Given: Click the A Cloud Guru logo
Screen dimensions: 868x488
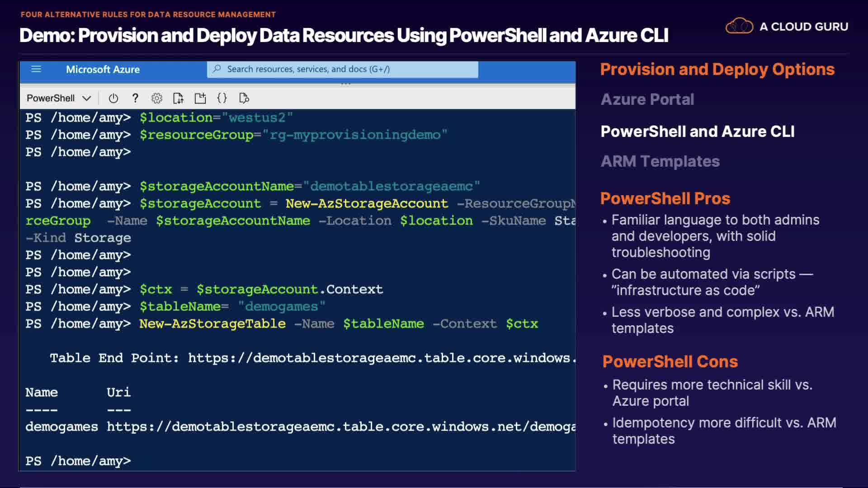Looking at the screenshot, I should coord(787,27).
